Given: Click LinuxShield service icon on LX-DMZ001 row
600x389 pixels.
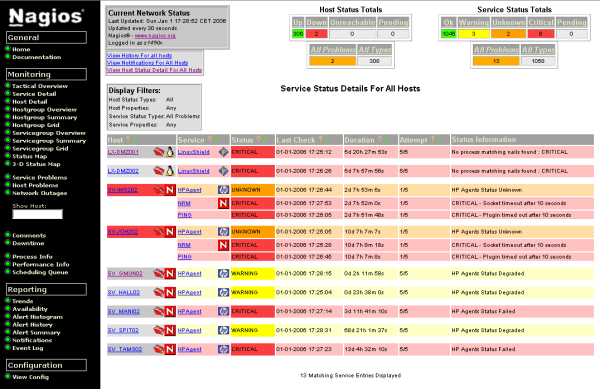Looking at the screenshot, I should coord(223,152).
